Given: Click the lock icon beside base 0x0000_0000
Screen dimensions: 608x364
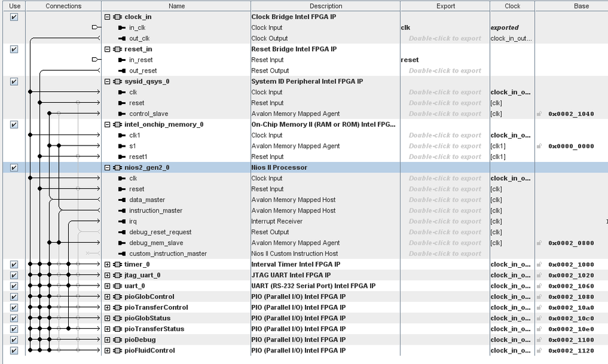Looking at the screenshot, I should tap(539, 146).
